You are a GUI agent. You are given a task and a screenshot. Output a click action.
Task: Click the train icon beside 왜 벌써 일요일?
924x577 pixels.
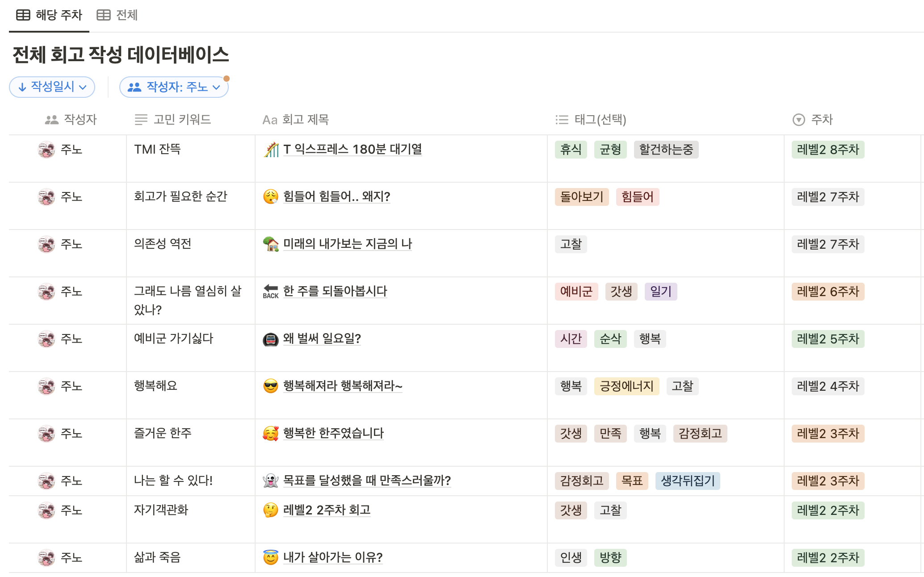(271, 339)
